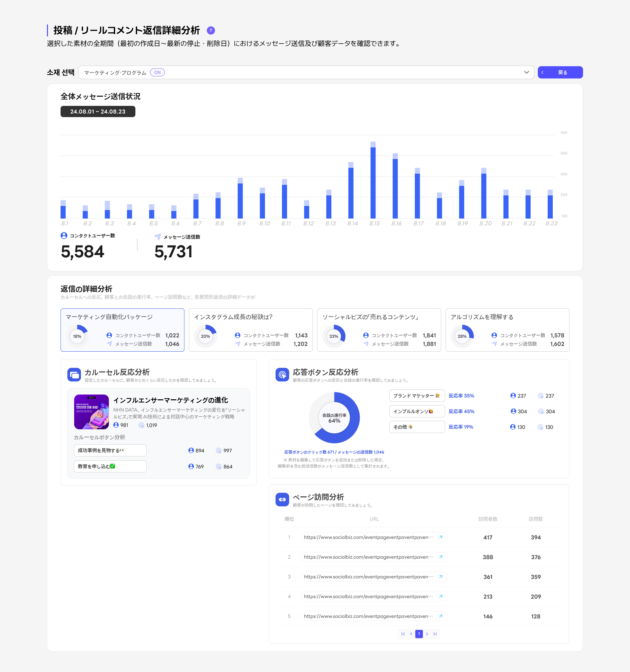The image size is (630, 672).
Task: Go to next page with right chevron
Action: tap(427, 634)
